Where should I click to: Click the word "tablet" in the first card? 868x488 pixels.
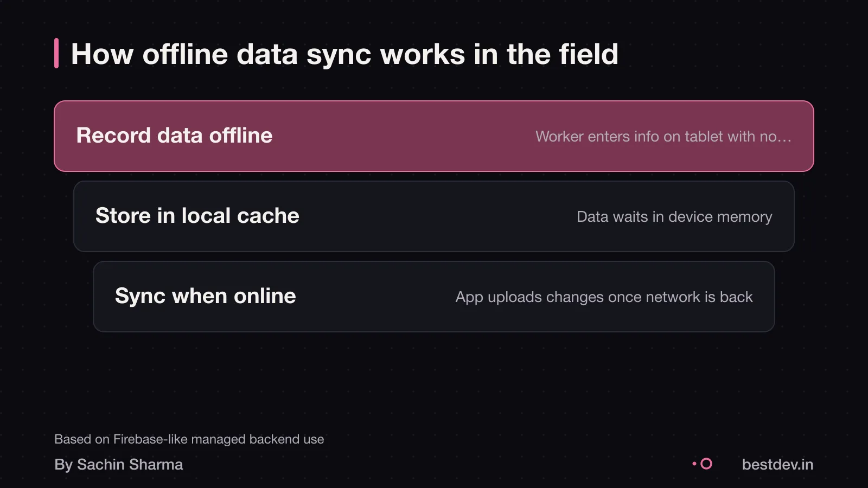pyautogui.click(x=704, y=137)
